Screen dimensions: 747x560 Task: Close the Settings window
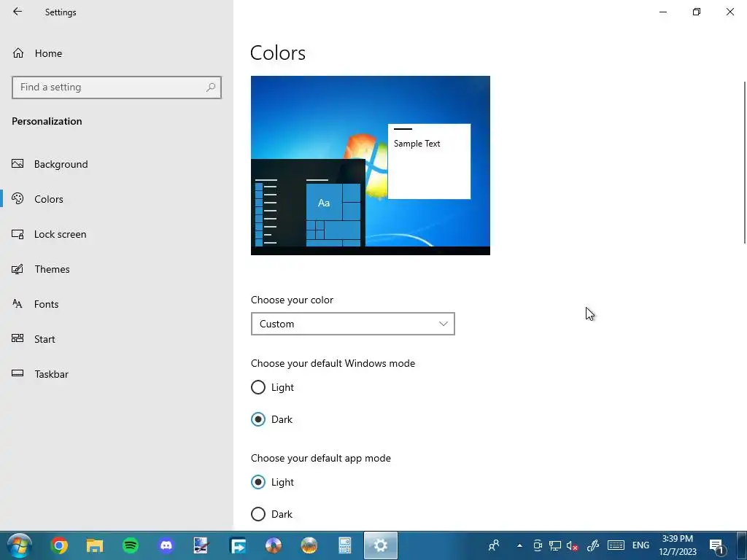[729, 12]
